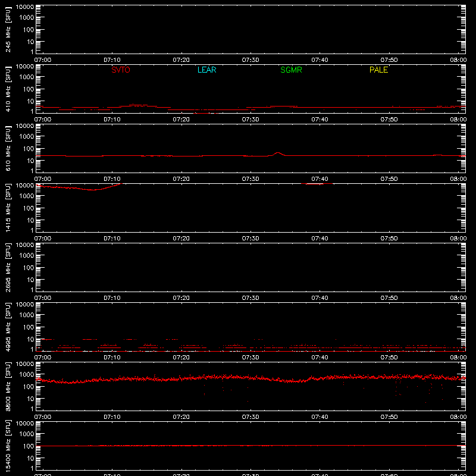Click the 08:00 label under the 245 MHz plot
This screenshot has width=476, height=476.
[x=458, y=60]
